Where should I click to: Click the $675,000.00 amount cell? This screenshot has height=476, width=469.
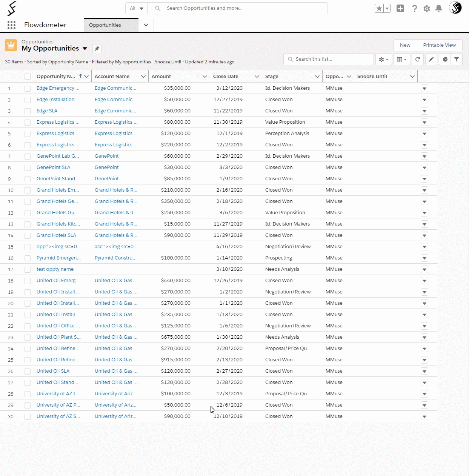pos(176,337)
